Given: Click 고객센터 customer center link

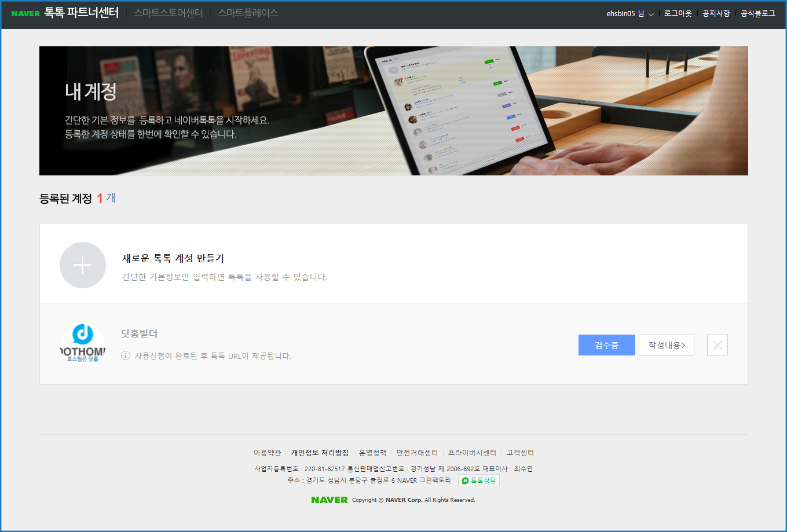Looking at the screenshot, I should coord(520,453).
